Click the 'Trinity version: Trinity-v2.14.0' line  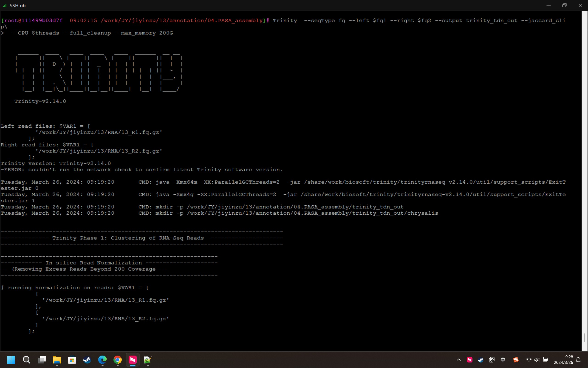[56, 163]
